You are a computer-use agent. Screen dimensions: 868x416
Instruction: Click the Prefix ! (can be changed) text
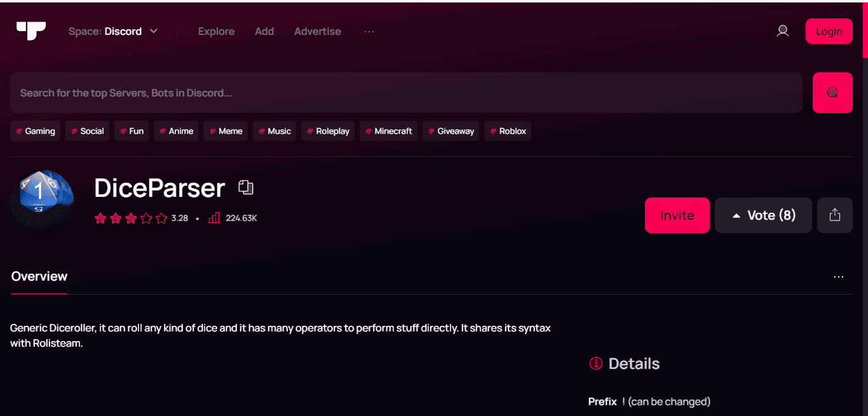coord(649,401)
